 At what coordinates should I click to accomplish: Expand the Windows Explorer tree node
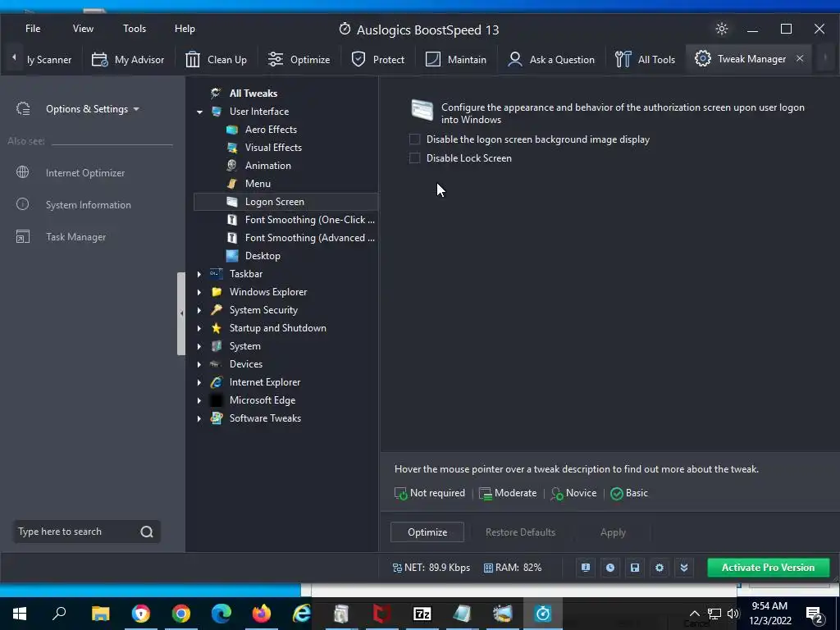[x=199, y=292]
